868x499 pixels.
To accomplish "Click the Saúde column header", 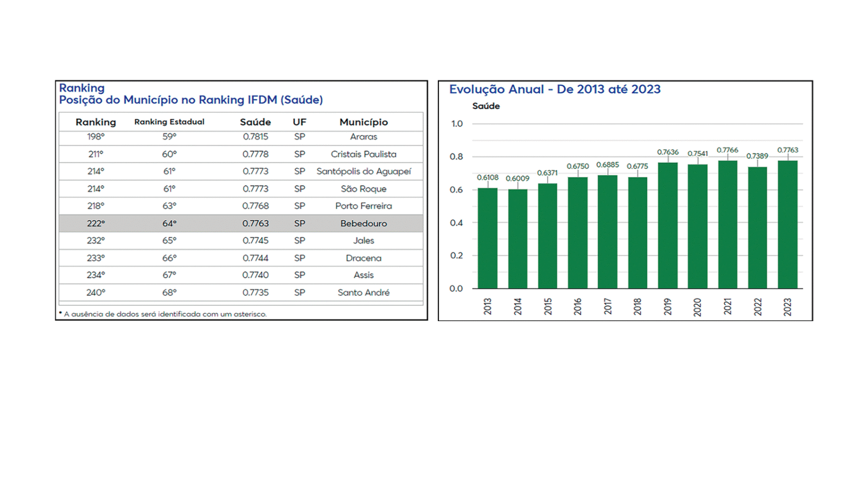I will (255, 122).
